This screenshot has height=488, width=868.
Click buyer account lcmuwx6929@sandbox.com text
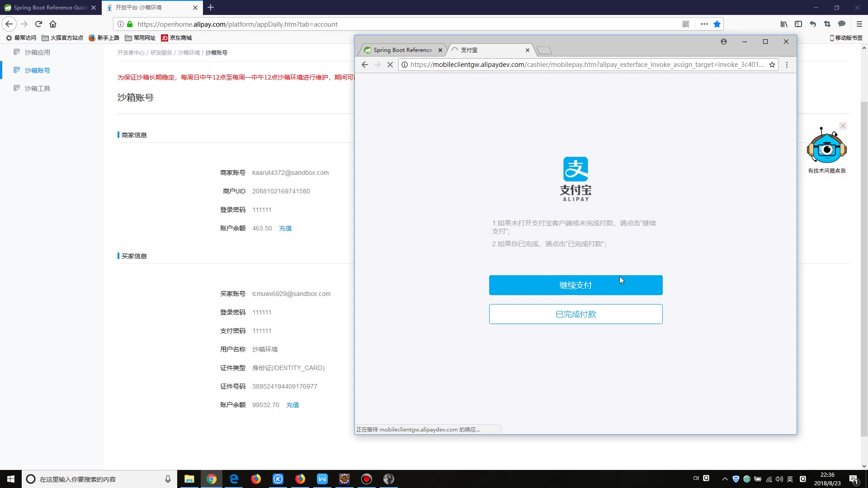tap(291, 294)
